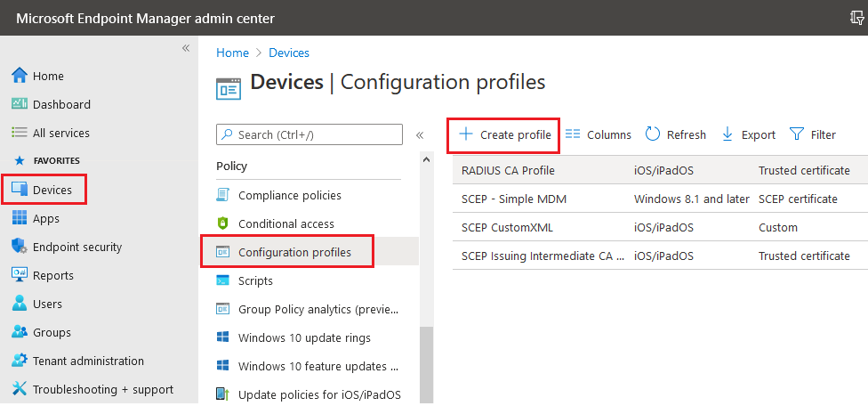
Task: Open the RADIUS CA Profile row
Action: [x=508, y=170]
